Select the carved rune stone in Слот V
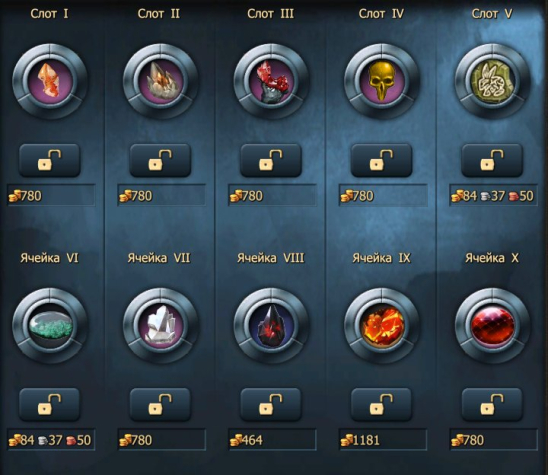The height and width of the screenshot is (475, 548). click(x=492, y=81)
